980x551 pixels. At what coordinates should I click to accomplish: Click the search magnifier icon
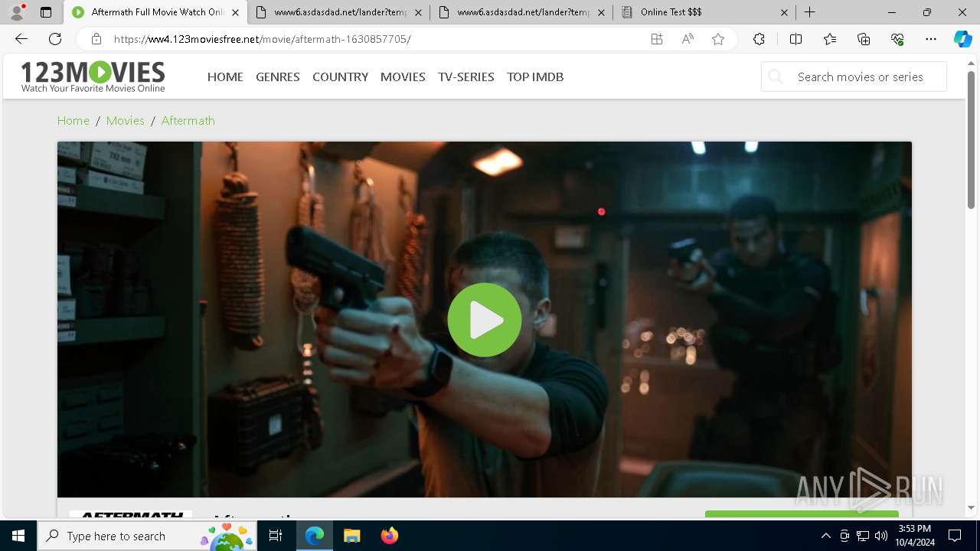click(776, 77)
